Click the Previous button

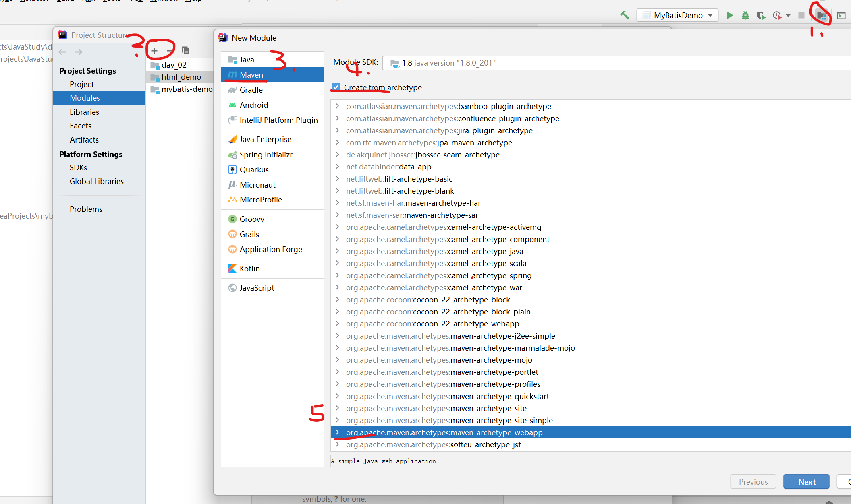(753, 482)
